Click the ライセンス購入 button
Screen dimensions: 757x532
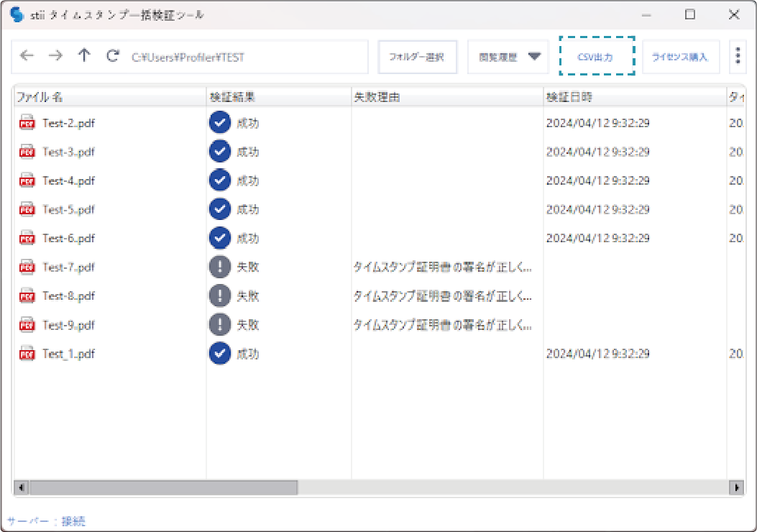(680, 57)
